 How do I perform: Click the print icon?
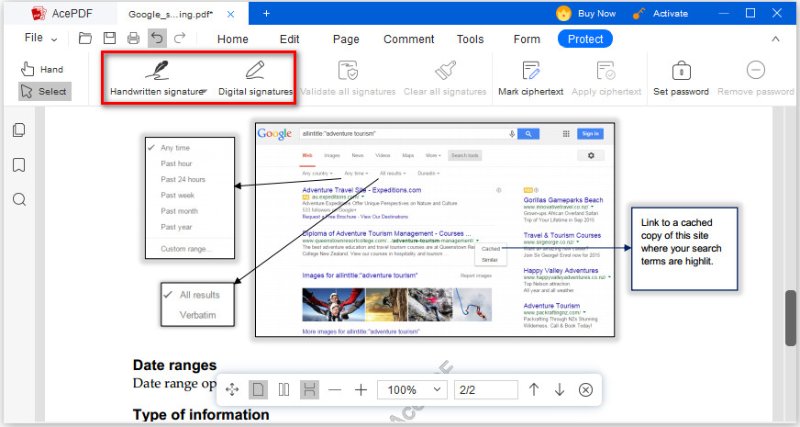point(133,39)
